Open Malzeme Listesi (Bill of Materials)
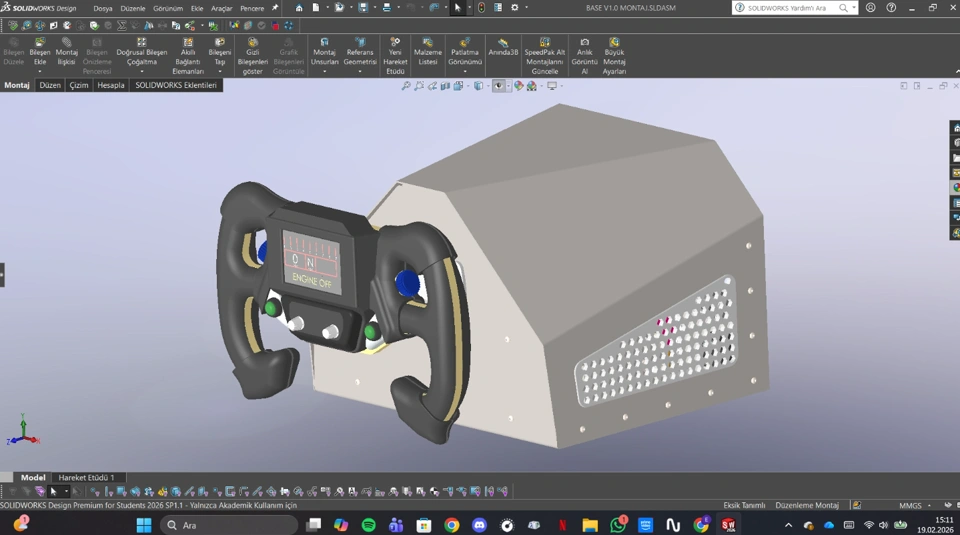 tap(427, 44)
